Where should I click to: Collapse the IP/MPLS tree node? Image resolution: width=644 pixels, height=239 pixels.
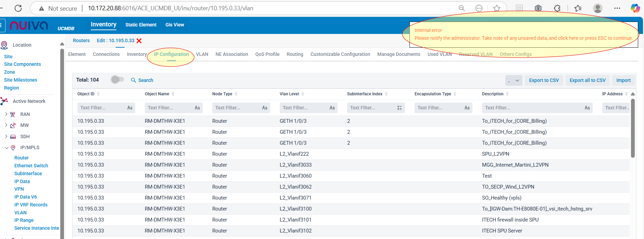[7, 148]
